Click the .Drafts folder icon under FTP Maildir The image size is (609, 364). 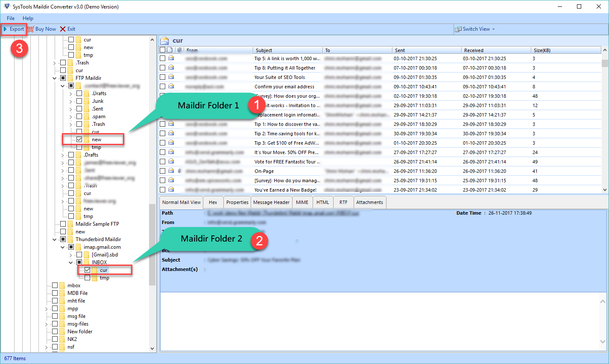point(87,93)
